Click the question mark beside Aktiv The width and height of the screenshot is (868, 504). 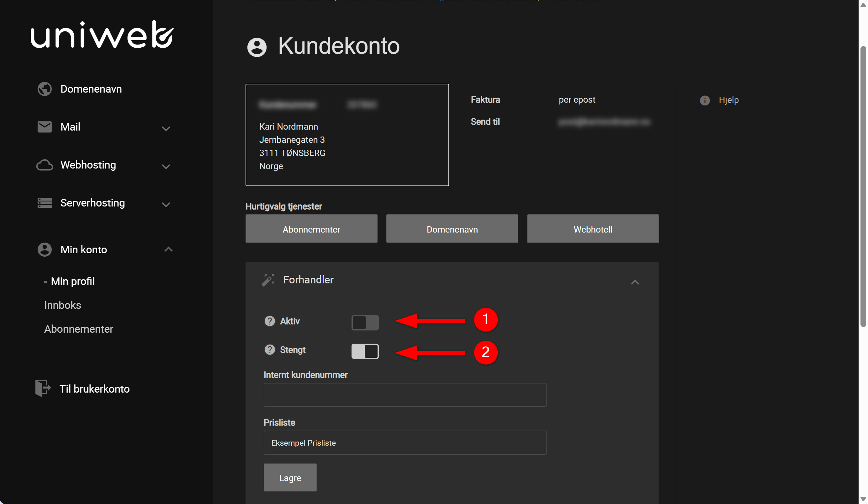coord(269,321)
